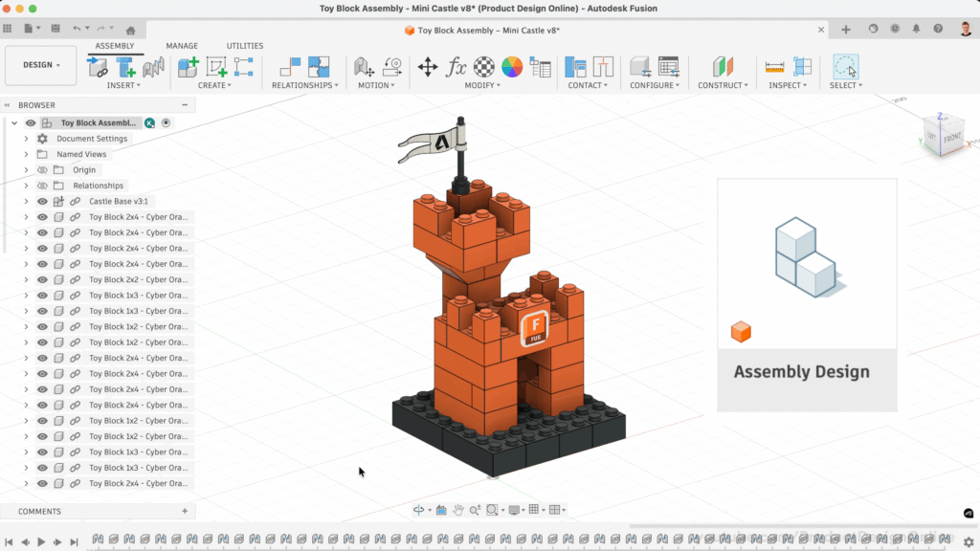Click the Pan hand icon
Screen dimensions: 980x551
458,510
